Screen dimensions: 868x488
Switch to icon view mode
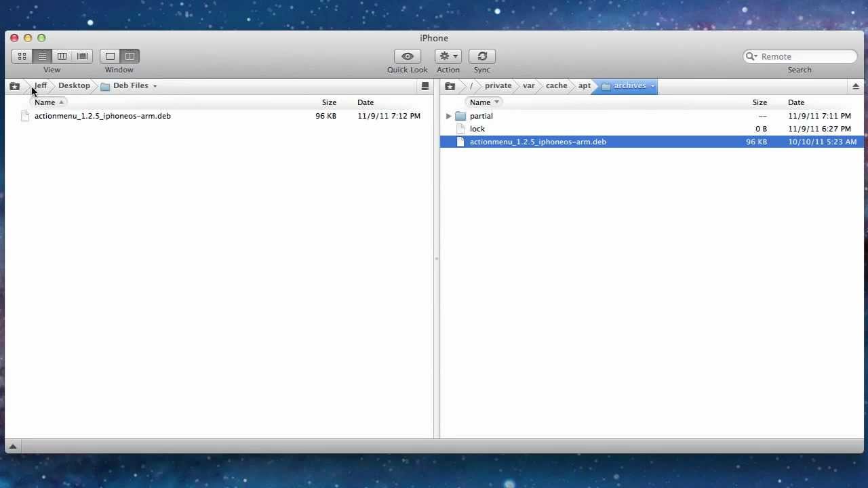[22, 56]
